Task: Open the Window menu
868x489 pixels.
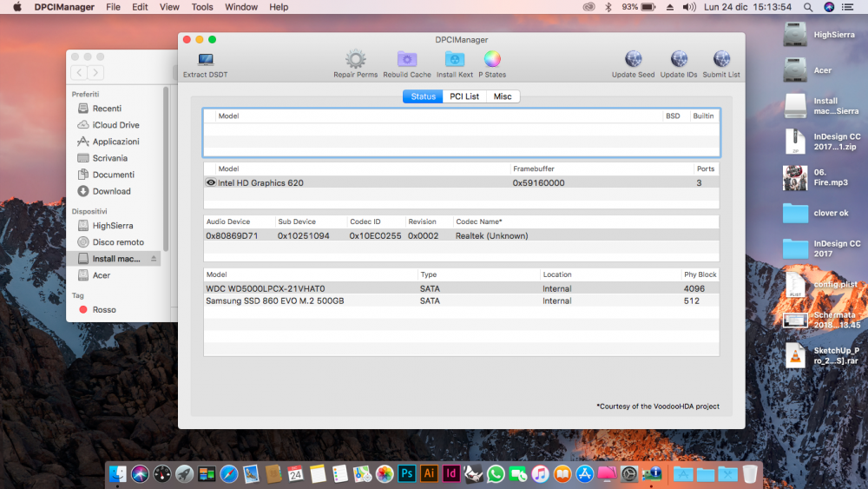Action: tap(240, 7)
